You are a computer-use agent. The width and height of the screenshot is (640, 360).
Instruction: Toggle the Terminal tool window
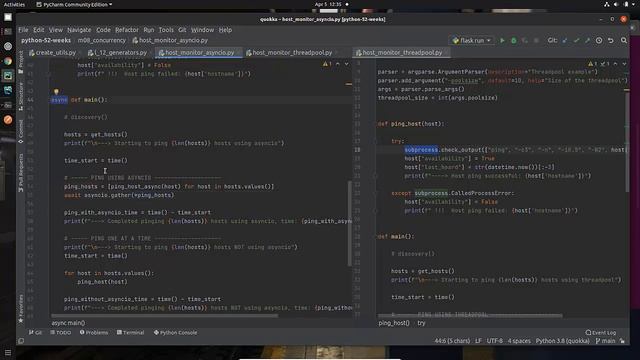130,332
